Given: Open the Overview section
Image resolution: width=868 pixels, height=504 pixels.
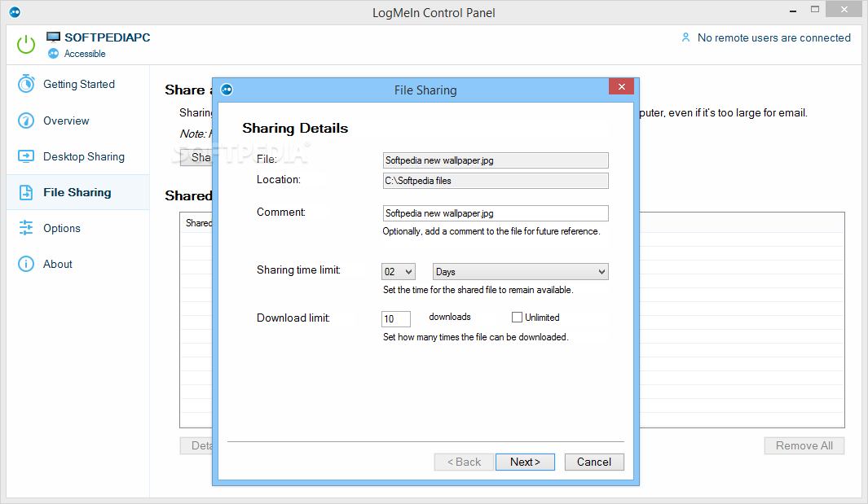Looking at the screenshot, I should coord(78,121).
